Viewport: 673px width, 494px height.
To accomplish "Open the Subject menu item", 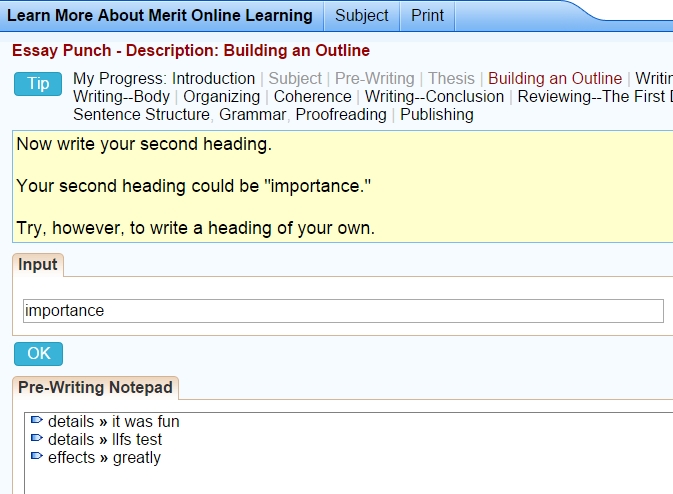I will pyautogui.click(x=361, y=15).
